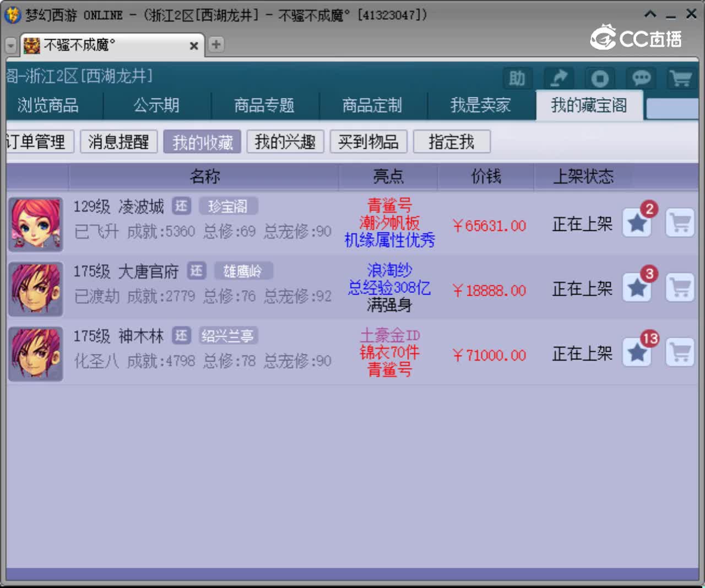This screenshot has width=705, height=588.
Task: Click 175级 神木林 listing title
Action: pos(119,336)
